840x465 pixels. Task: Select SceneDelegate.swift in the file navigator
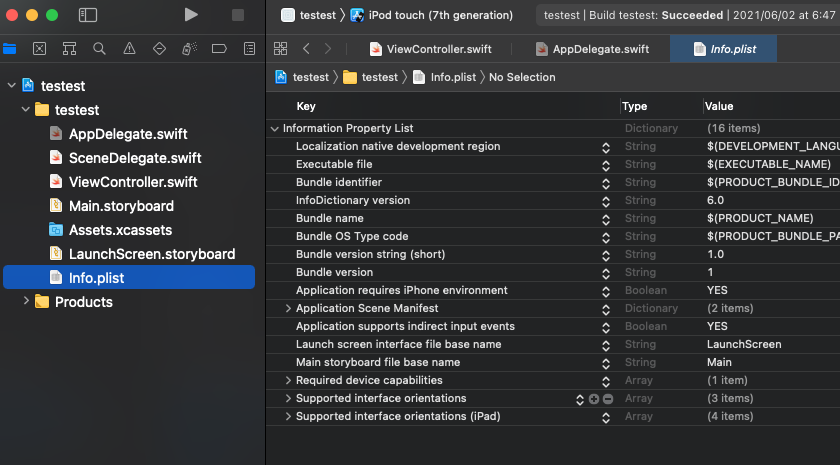134,158
